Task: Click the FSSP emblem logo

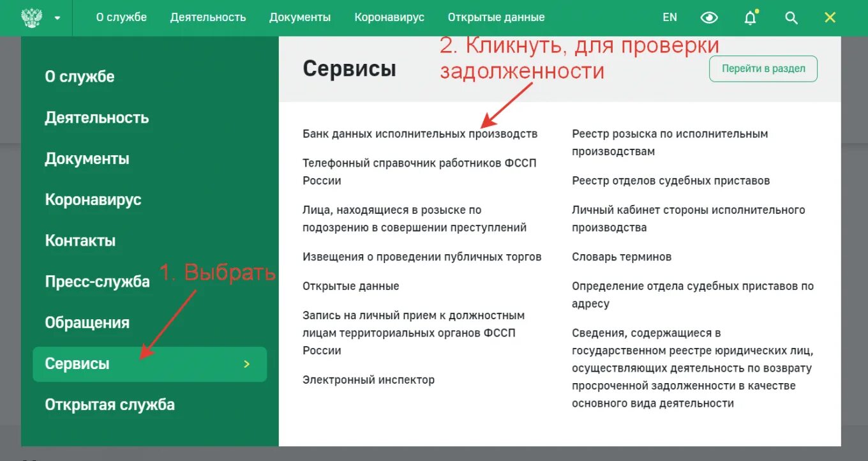Action: point(31,17)
